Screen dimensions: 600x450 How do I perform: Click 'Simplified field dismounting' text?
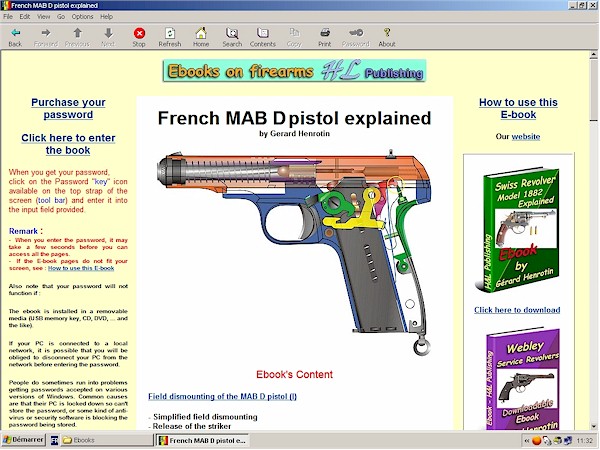pos(205,417)
